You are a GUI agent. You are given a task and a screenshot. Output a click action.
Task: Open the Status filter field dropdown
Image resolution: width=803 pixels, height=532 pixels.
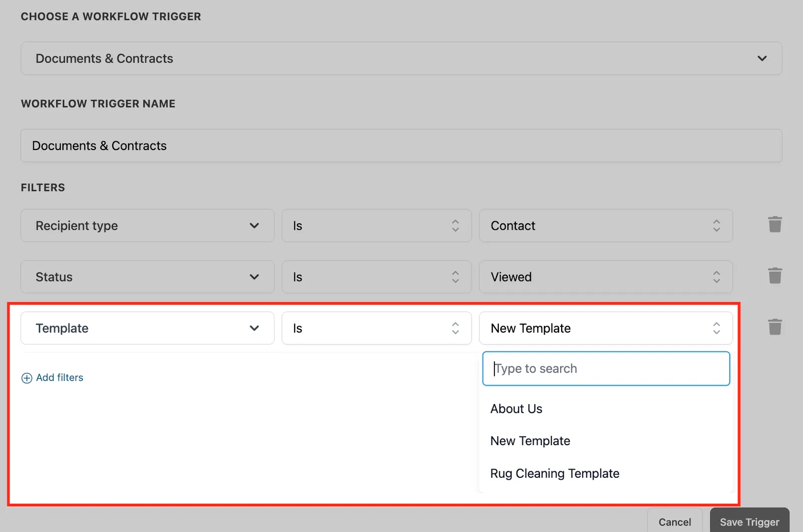coord(148,277)
